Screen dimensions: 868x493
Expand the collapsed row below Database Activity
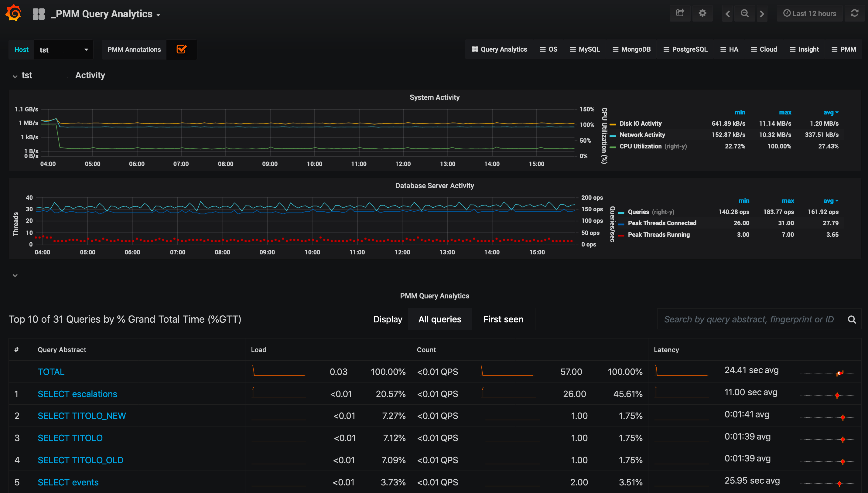pyautogui.click(x=15, y=276)
